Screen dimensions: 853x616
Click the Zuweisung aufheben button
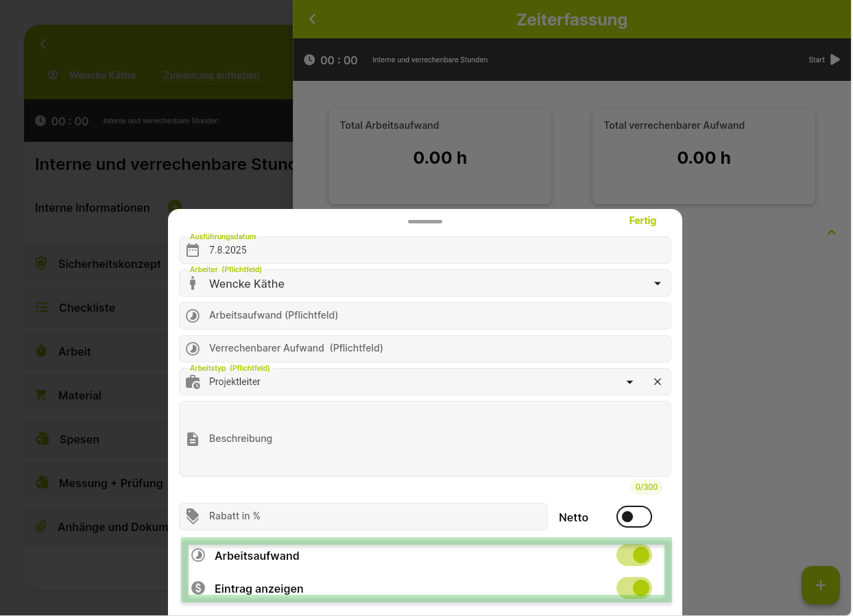click(211, 75)
